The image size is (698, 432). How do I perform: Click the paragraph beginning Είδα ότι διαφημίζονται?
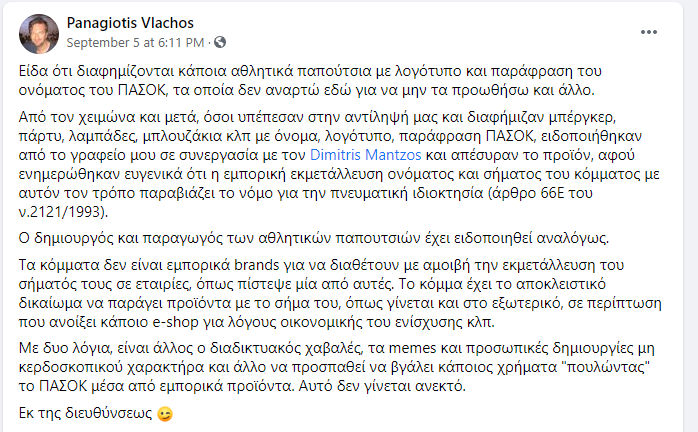tap(310, 81)
